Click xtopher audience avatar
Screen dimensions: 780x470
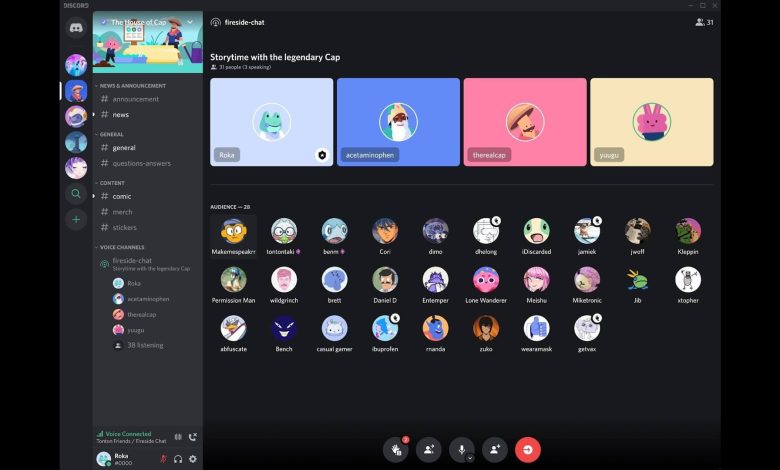pos(688,280)
